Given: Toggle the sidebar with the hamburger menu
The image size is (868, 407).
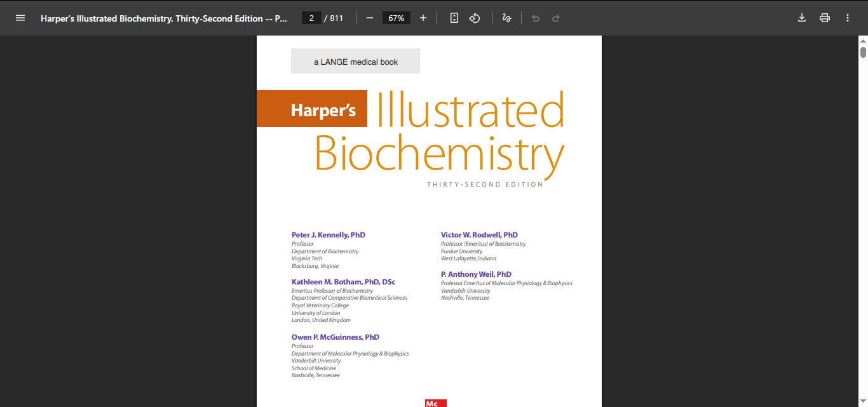Looking at the screenshot, I should 20,18.
